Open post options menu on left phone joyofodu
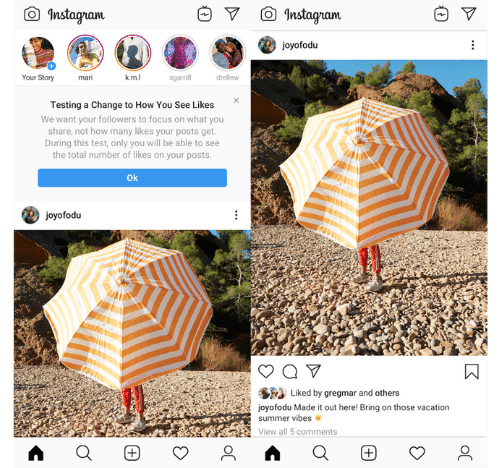The height and width of the screenshot is (468, 500). (236, 215)
